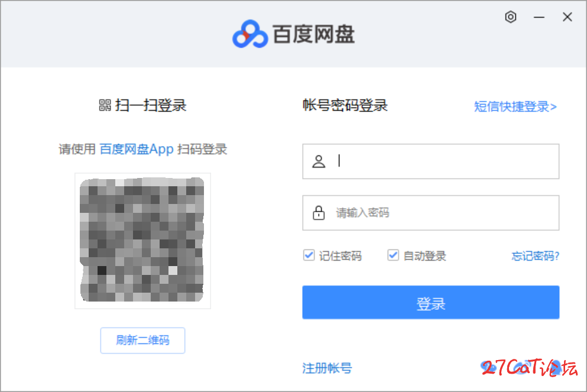Switch to 短信快捷登录 login mode
587x392 pixels.
(515, 107)
